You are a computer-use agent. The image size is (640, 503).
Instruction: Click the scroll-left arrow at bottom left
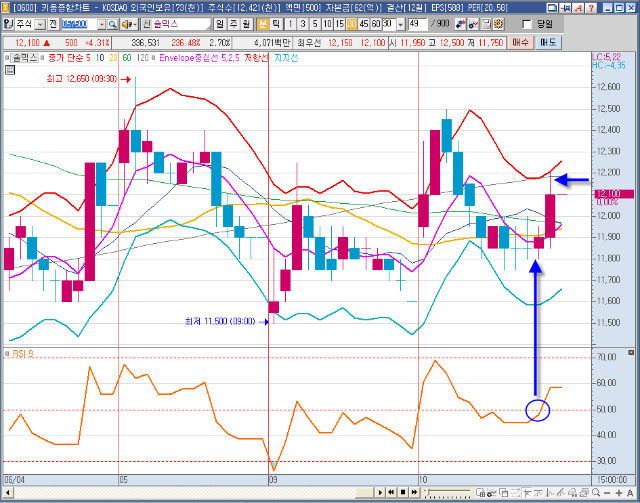click(x=8, y=492)
